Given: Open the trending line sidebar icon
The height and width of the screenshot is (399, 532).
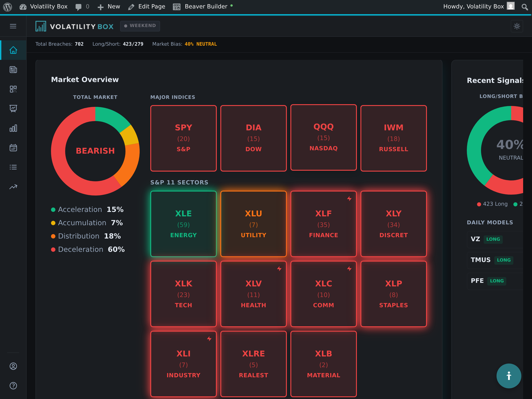Looking at the screenshot, I should [x=13, y=186].
